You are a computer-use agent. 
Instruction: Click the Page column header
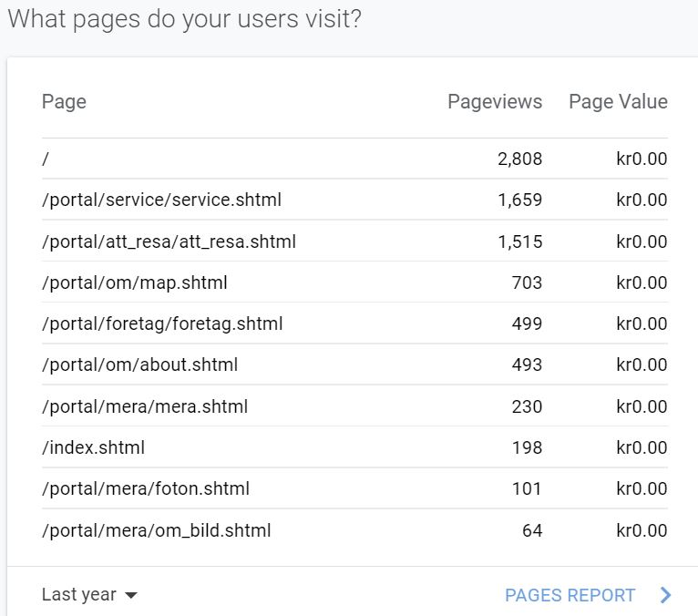64,102
